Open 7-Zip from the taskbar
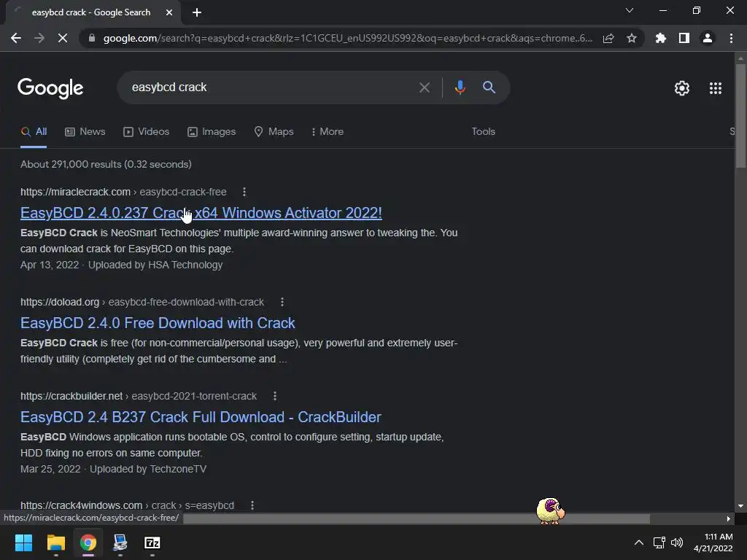This screenshot has height=560, width=747. point(152,542)
